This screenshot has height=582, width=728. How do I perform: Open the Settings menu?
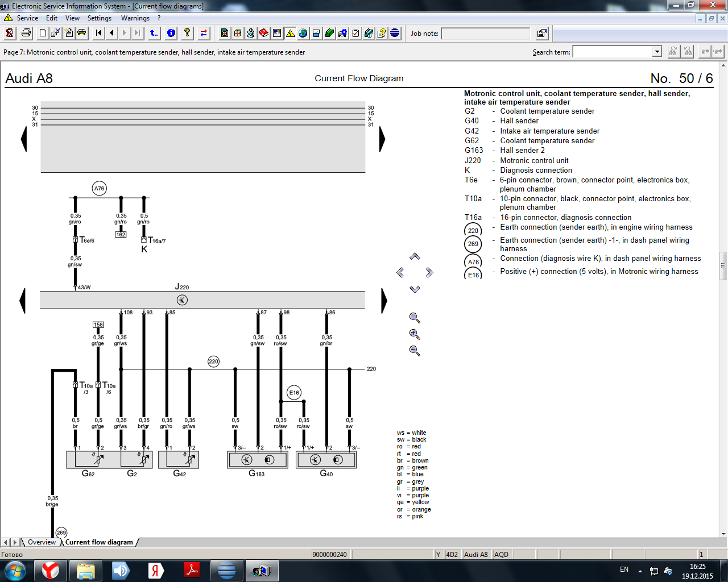[100, 18]
